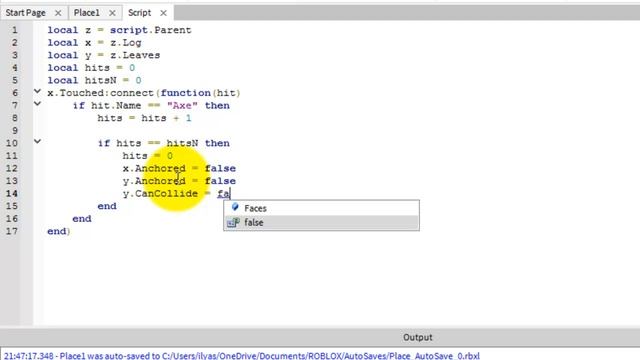This screenshot has width=640, height=360.
Task: Close the Place1 tab
Action: pos(112,13)
